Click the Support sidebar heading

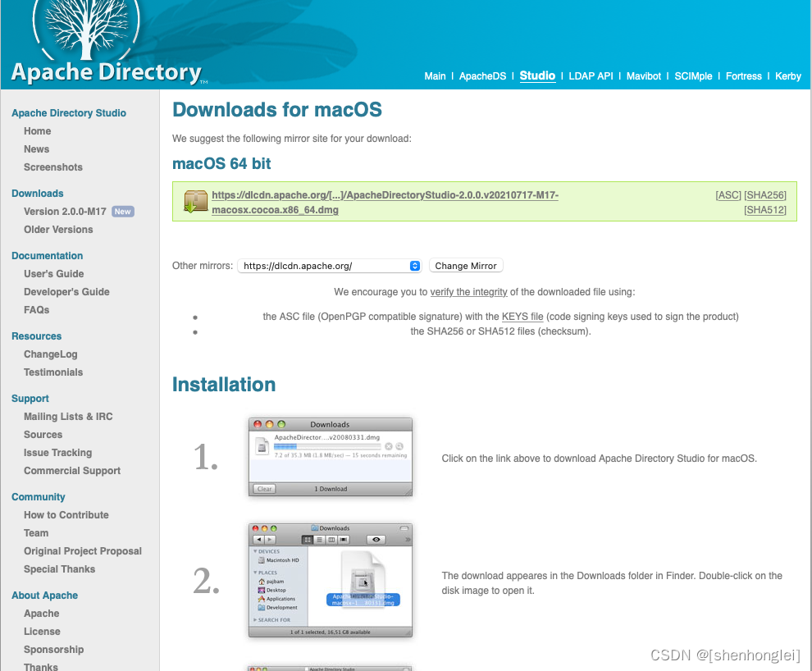[x=30, y=399]
